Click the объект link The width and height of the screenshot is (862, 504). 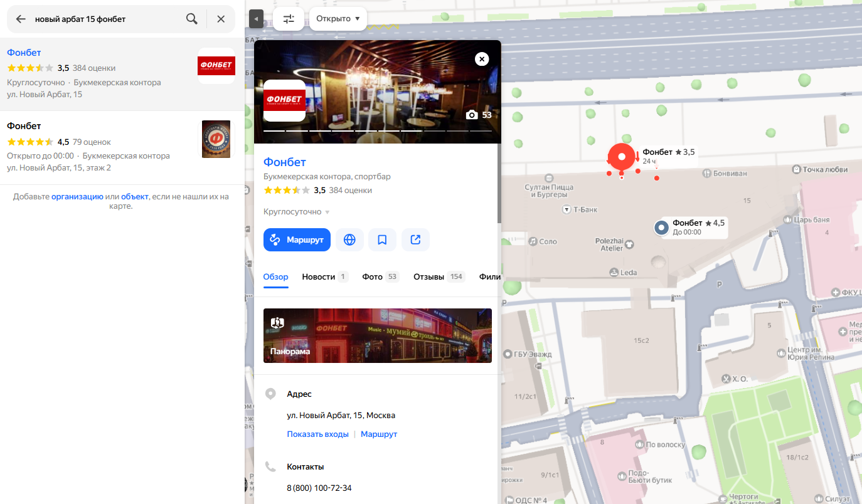tap(135, 196)
